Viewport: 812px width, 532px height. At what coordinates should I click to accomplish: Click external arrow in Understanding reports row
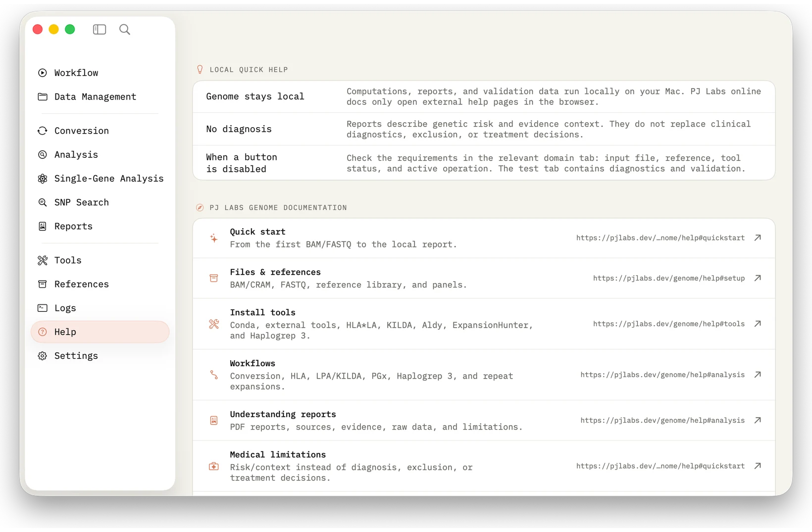pyautogui.click(x=758, y=420)
